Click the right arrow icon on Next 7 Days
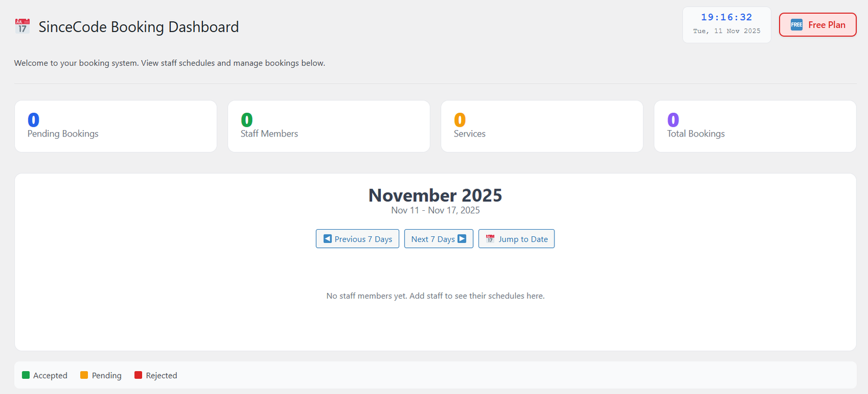The width and height of the screenshot is (868, 394). tap(462, 238)
